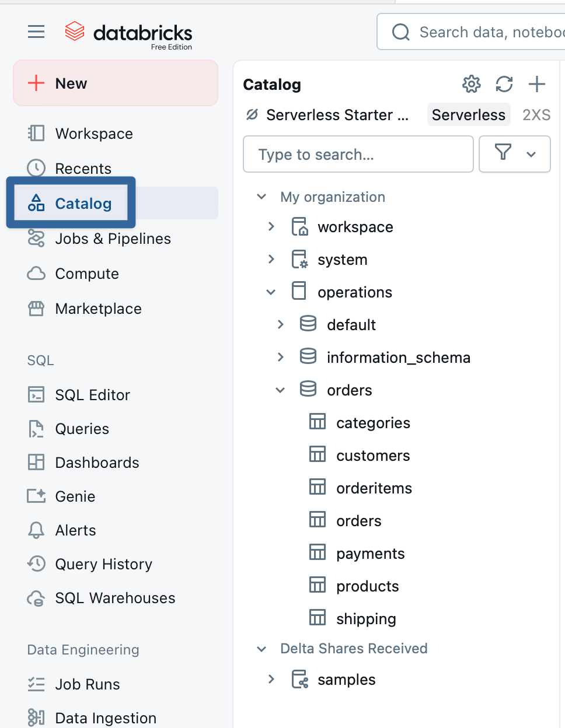565x728 pixels.
Task: Open Data Ingestion
Action: 106,718
